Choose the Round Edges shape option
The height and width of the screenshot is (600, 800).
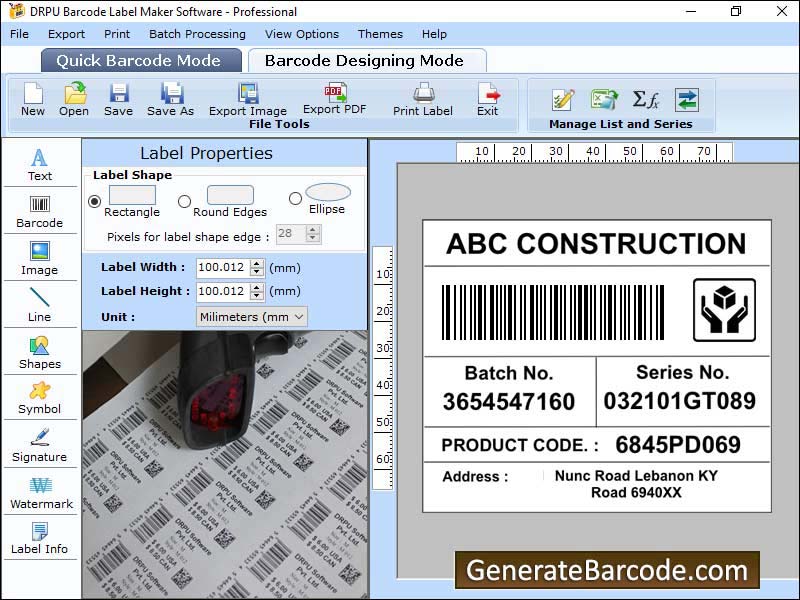tap(184, 202)
